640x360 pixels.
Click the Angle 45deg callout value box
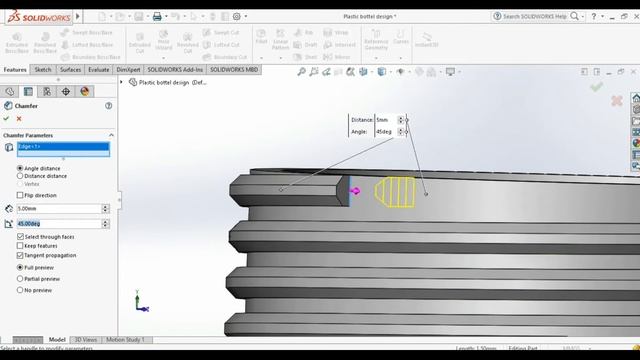[386, 132]
